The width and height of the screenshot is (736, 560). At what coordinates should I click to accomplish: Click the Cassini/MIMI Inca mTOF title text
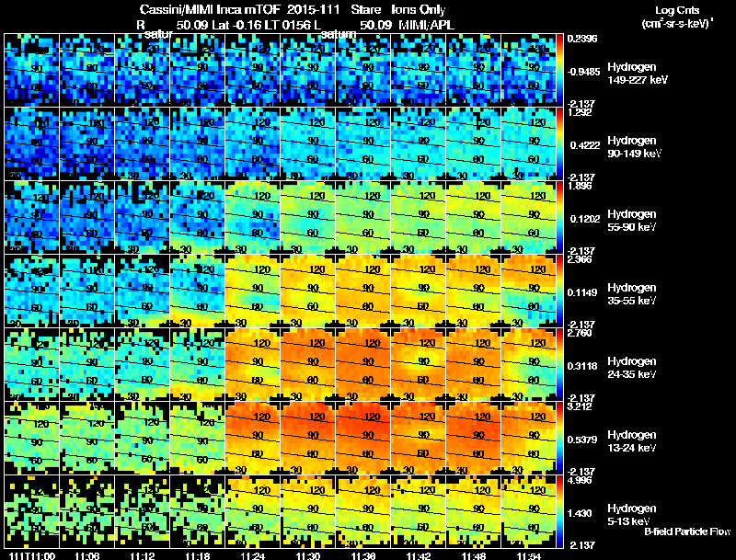[210, 10]
